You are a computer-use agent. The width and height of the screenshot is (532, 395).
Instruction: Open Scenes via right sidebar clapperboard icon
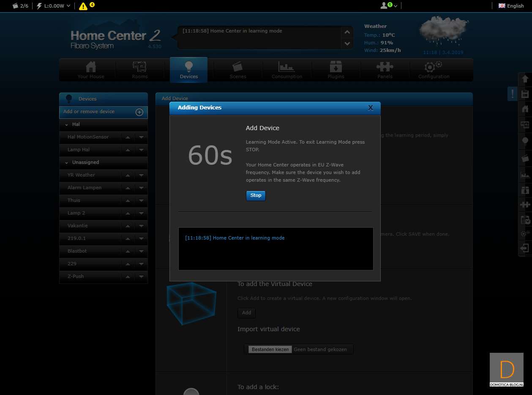pyautogui.click(x=525, y=158)
